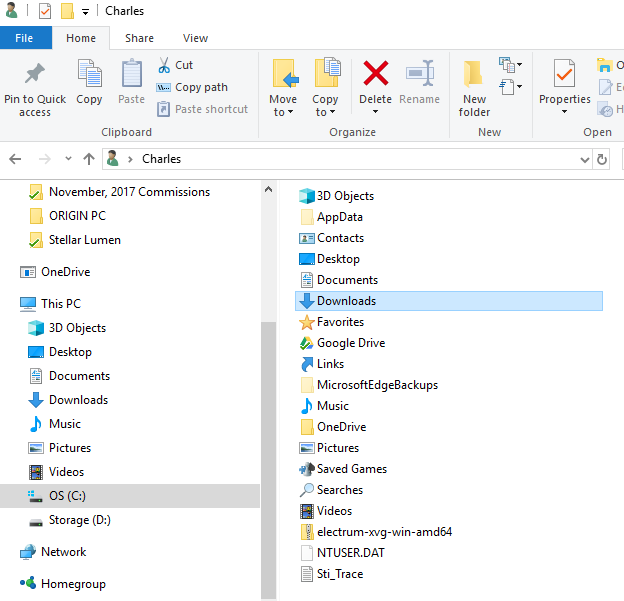
Task: Click the Copy ribbon icon
Action: pyautogui.click(x=89, y=73)
